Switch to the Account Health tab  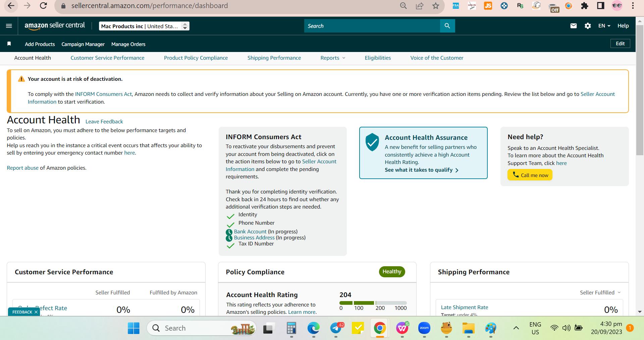(33, 58)
